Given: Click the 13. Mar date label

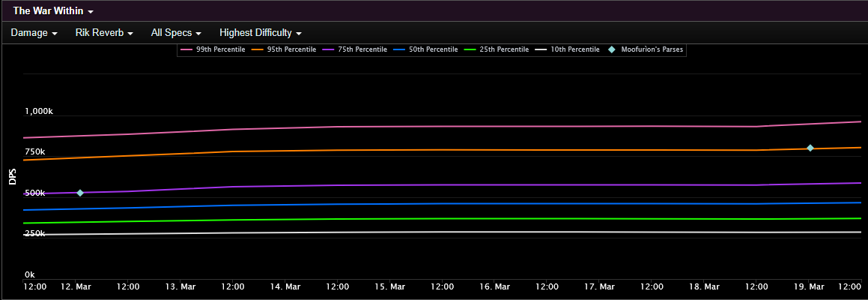Looking at the screenshot, I should [180, 286].
